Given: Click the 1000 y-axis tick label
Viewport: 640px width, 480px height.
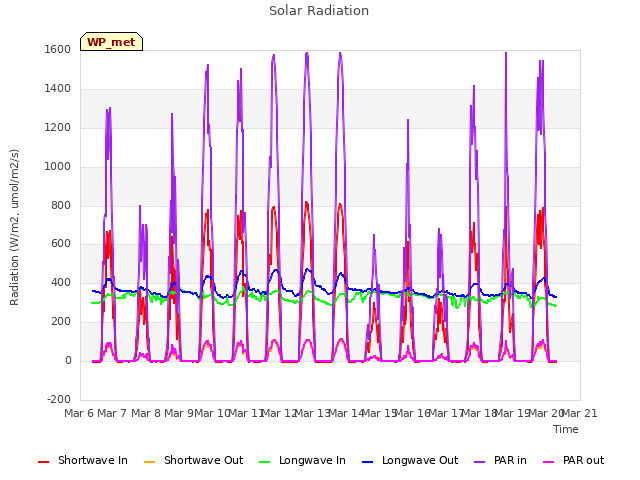Looking at the screenshot, I should click(58, 167).
